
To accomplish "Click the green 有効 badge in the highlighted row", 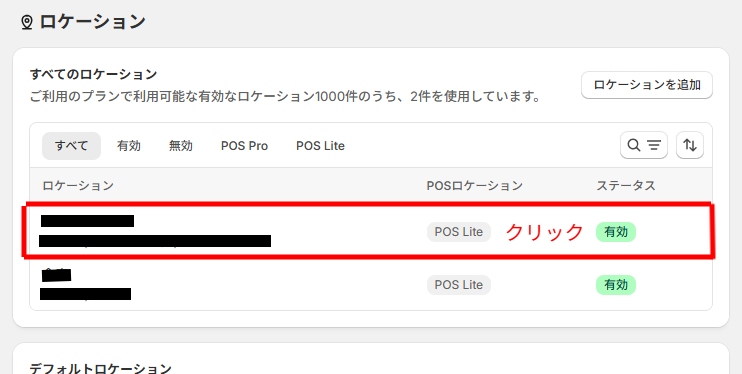I will click(616, 232).
